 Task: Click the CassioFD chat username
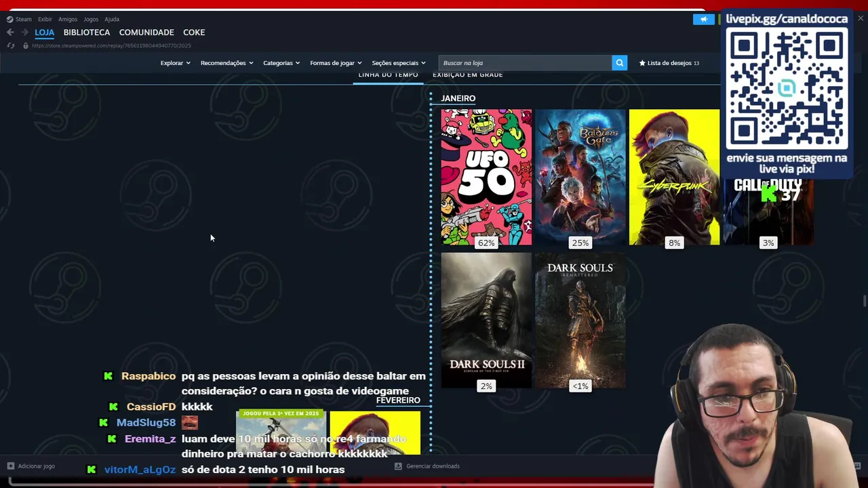click(151, 407)
